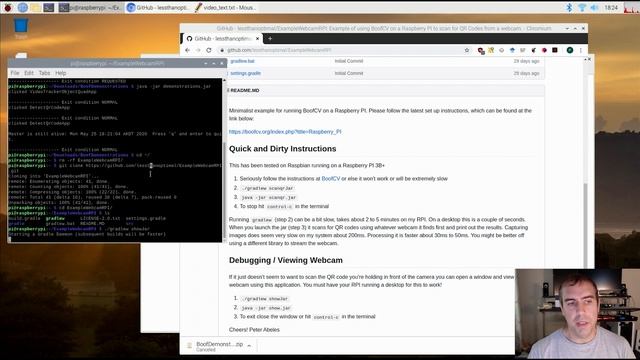Open the gradlew.bat file link
640x360 pixels.
(242, 61)
